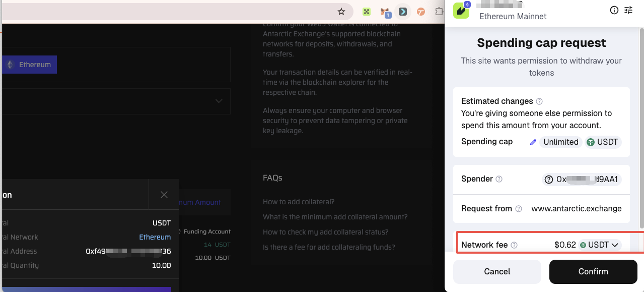
Task: Click the wallet account avatar icon
Action: coord(461,11)
